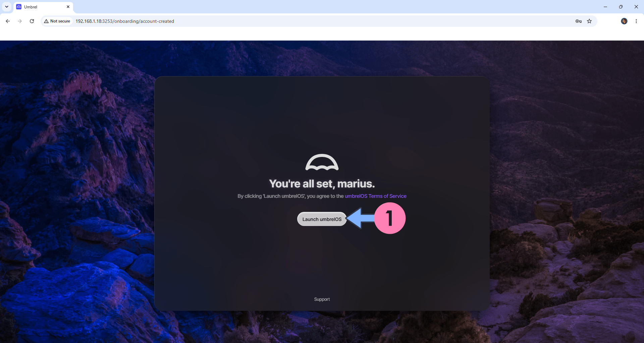
Task: Go back to the previous page
Action: (x=8, y=21)
